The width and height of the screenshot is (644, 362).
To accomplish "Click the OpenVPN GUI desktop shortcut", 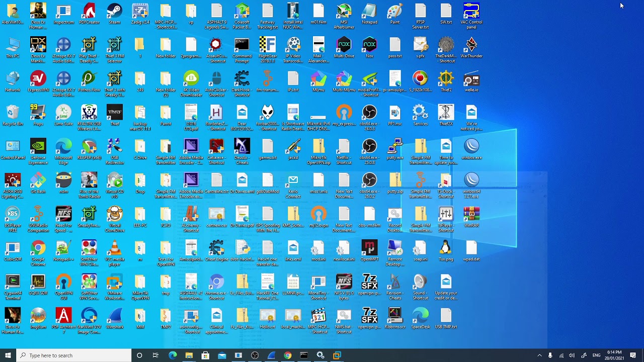I will (x=63, y=287).
